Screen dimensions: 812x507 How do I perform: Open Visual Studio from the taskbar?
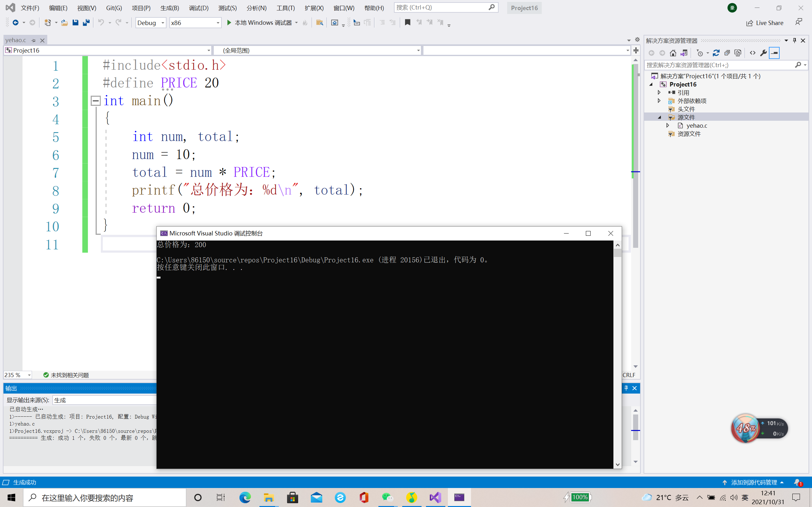pyautogui.click(x=435, y=497)
